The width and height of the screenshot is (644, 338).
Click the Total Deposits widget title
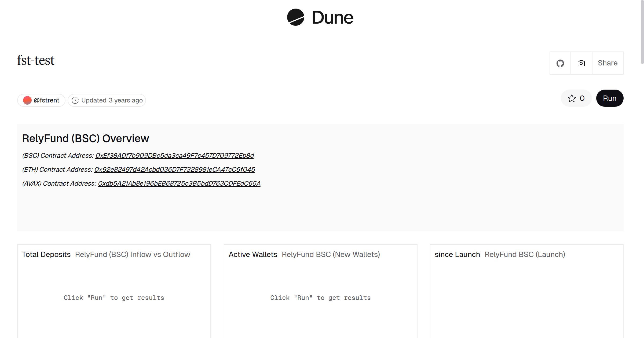tap(46, 255)
